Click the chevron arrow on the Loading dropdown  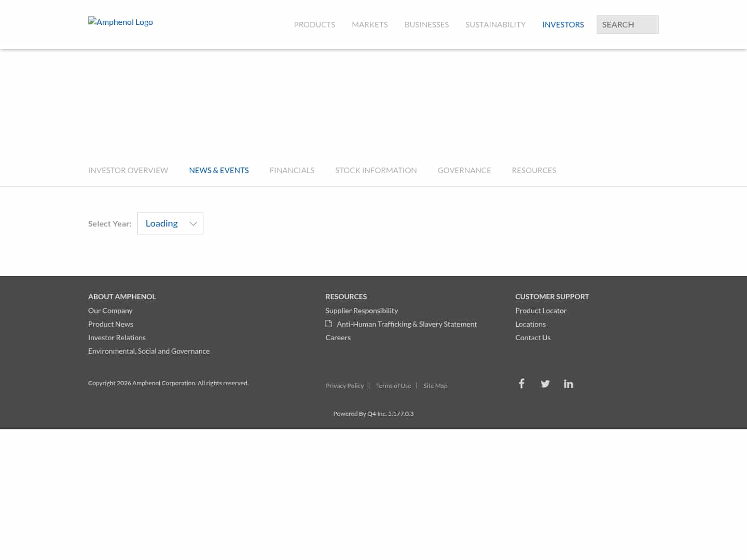coord(193,223)
